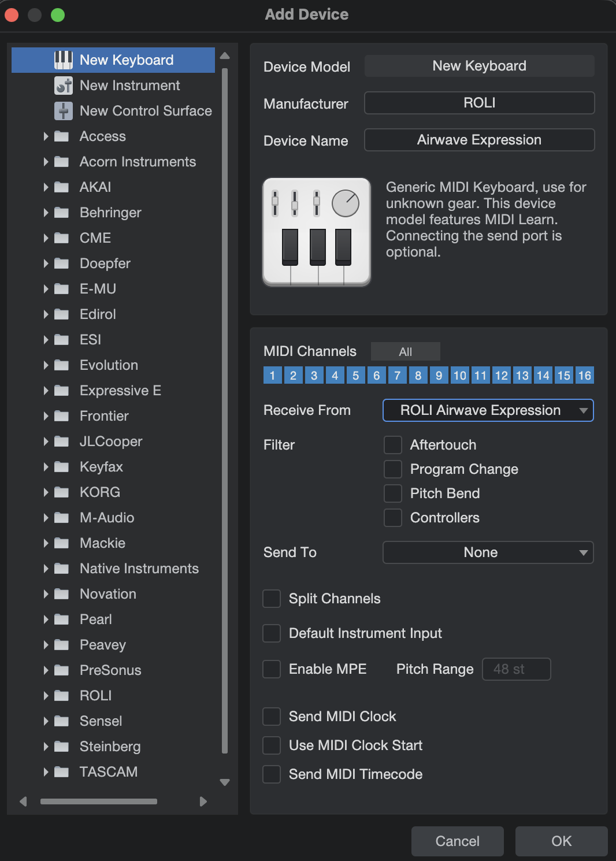Enable the Program Change filter checkbox
The width and height of the screenshot is (616, 861).
tap(393, 469)
